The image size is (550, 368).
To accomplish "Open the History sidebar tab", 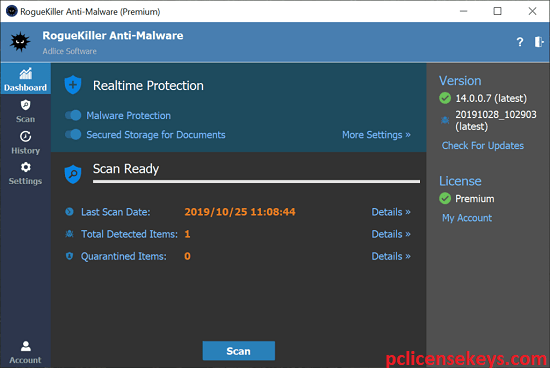I will point(25,142).
